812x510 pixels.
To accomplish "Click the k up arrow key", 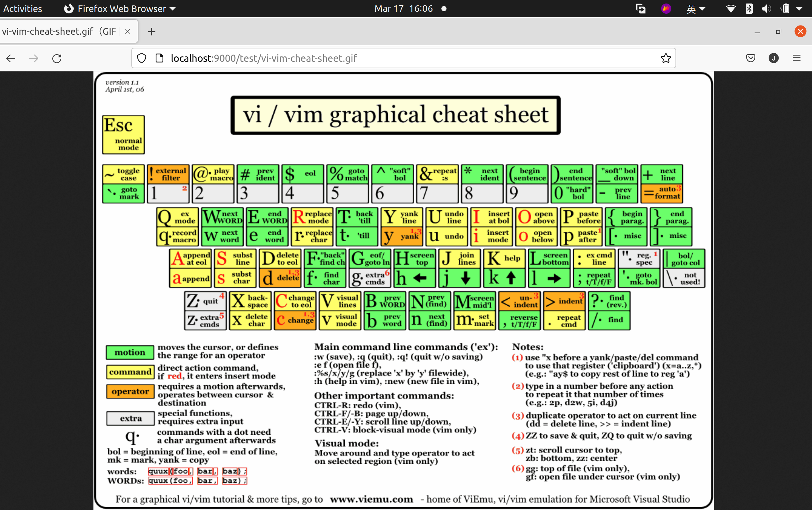I will point(505,278).
